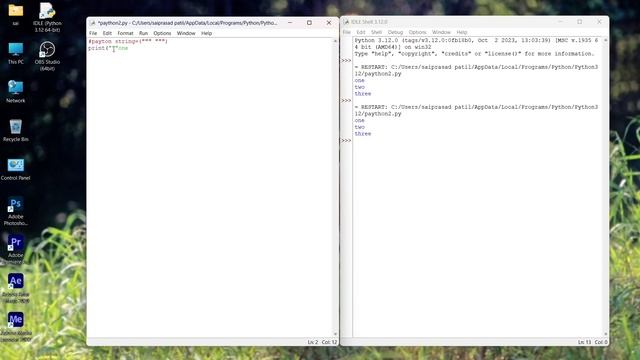The height and width of the screenshot is (360, 640).
Task: Open Options menu in paython2.py editor
Action: pos(162,33)
